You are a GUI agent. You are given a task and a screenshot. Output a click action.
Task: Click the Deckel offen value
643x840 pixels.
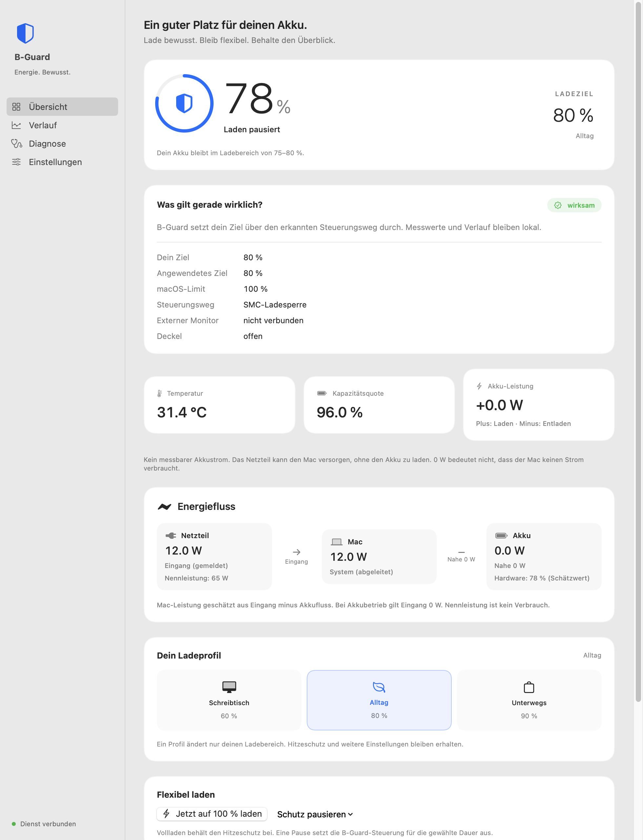click(253, 336)
